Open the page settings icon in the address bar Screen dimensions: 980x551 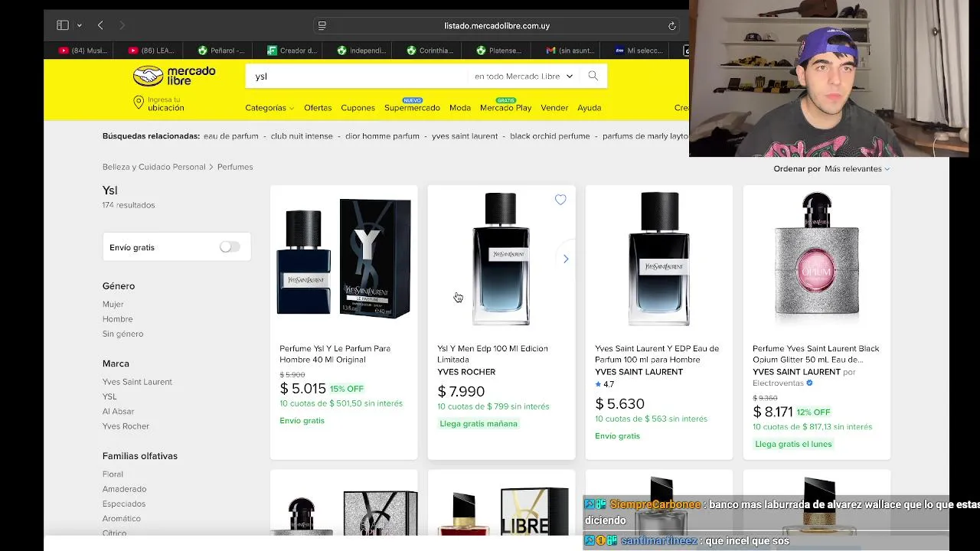[x=322, y=25]
